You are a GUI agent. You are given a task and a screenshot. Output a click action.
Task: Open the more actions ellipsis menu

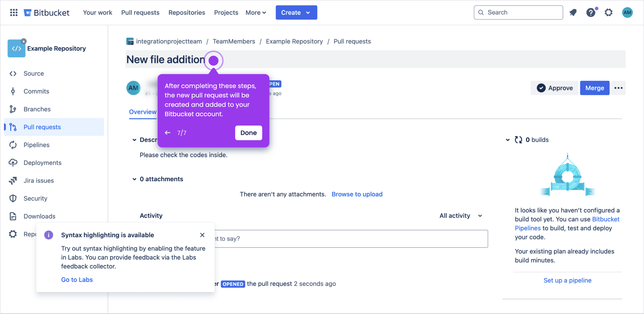click(619, 88)
